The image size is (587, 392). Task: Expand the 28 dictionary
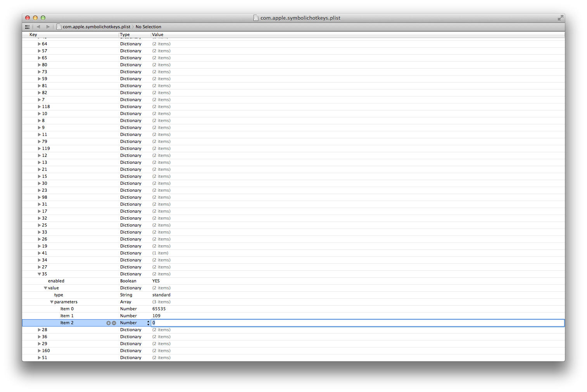click(39, 330)
